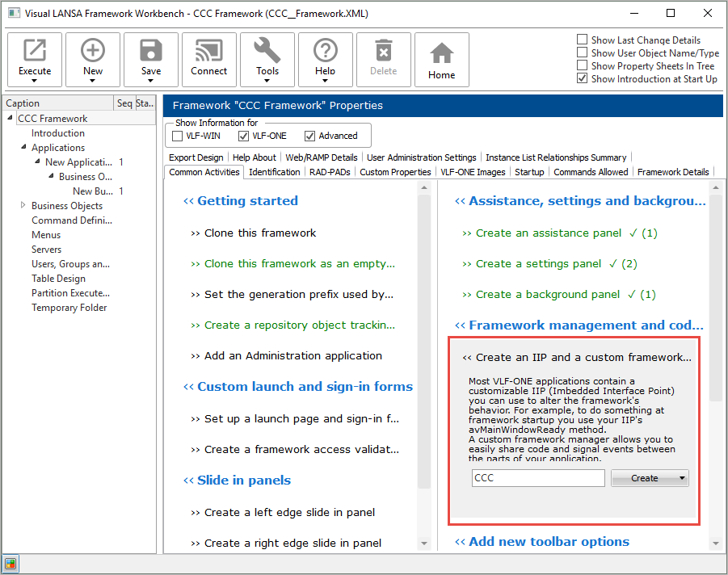
Task: Click the Create button
Action: click(644, 478)
